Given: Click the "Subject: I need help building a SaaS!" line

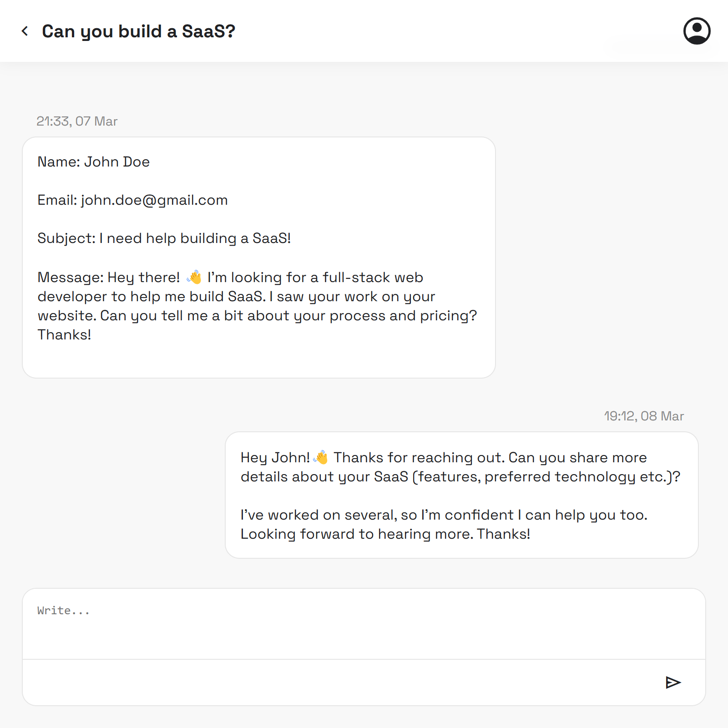Looking at the screenshot, I should coord(164,238).
